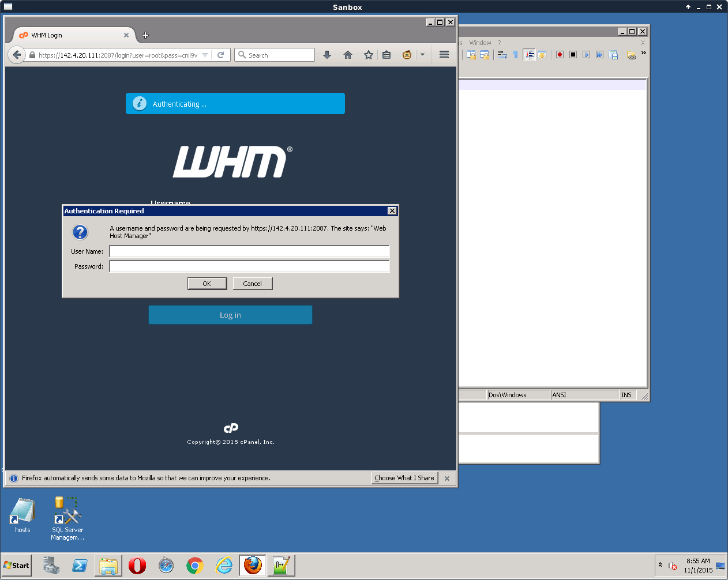Open Firefox hamburger menu
This screenshot has width=728, height=580.
(x=444, y=55)
